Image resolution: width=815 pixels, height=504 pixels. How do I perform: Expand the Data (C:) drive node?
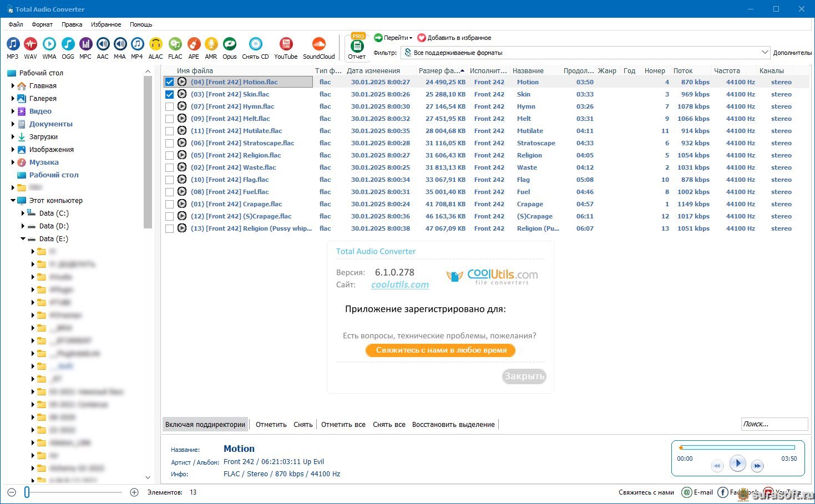coord(23,213)
